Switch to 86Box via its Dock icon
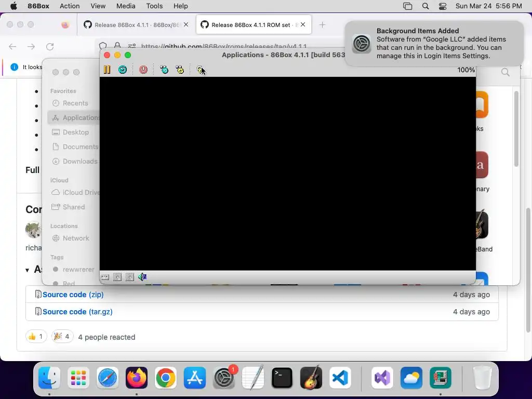This screenshot has width=532, height=399. (441, 378)
